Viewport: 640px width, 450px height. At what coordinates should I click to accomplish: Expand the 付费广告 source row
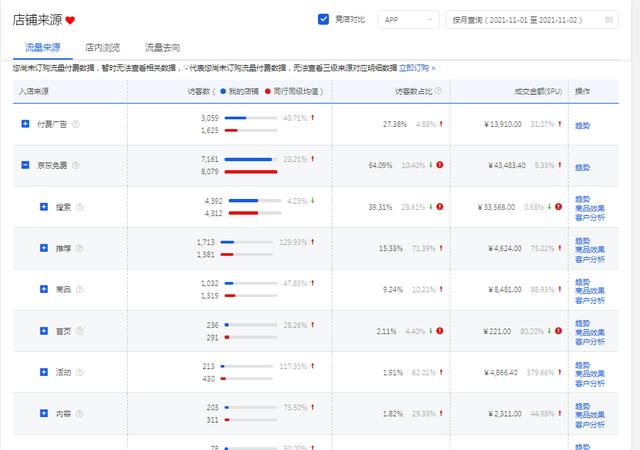tap(25, 124)
